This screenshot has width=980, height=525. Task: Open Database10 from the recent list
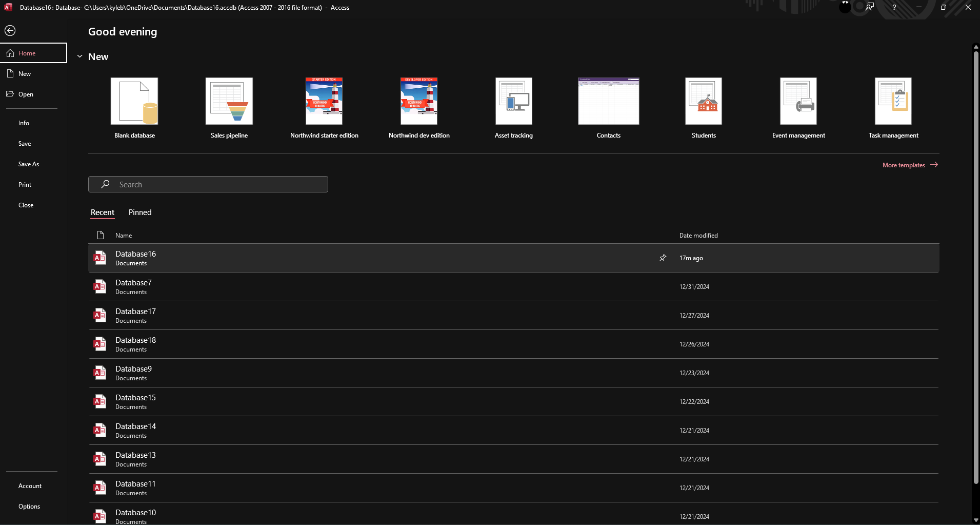pos(513,514)
